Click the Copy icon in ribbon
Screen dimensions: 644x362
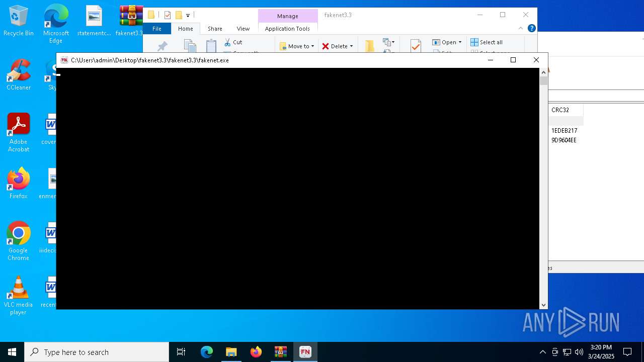tap(190, 46)
